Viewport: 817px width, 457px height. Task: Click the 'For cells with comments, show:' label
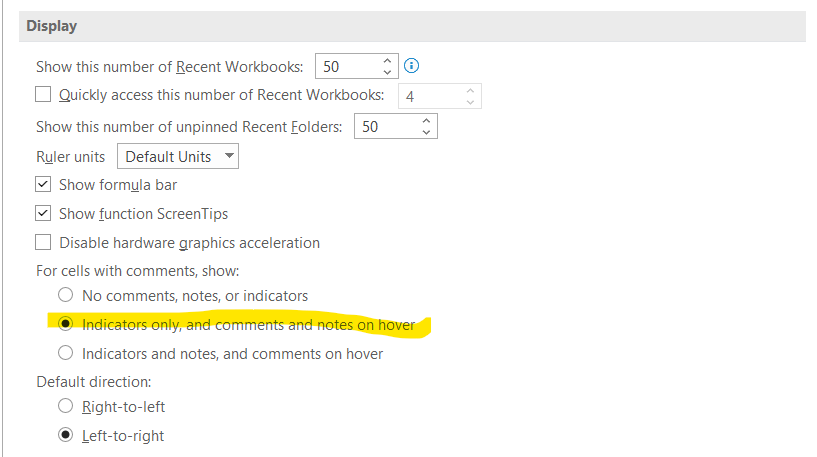click(x=138, y=271)
